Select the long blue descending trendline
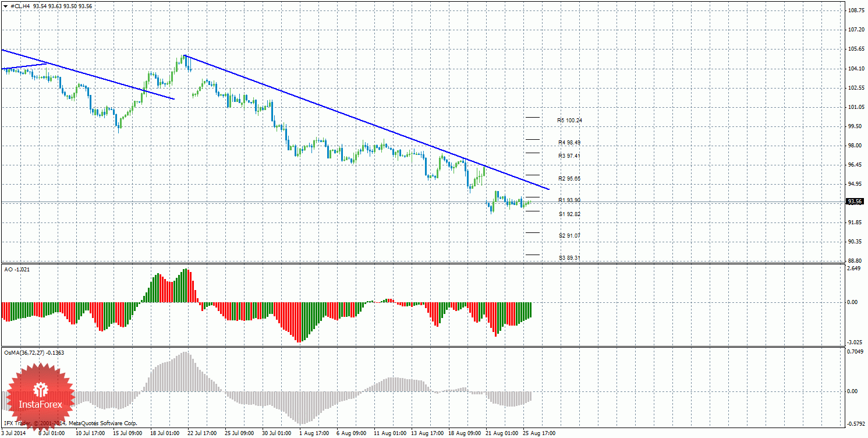 tap(366, 122)
